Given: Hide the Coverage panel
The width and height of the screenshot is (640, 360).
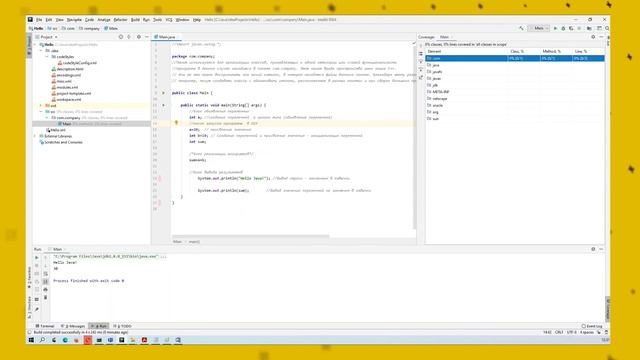Looking at the screenshot, I should click(x=601, y=37).
